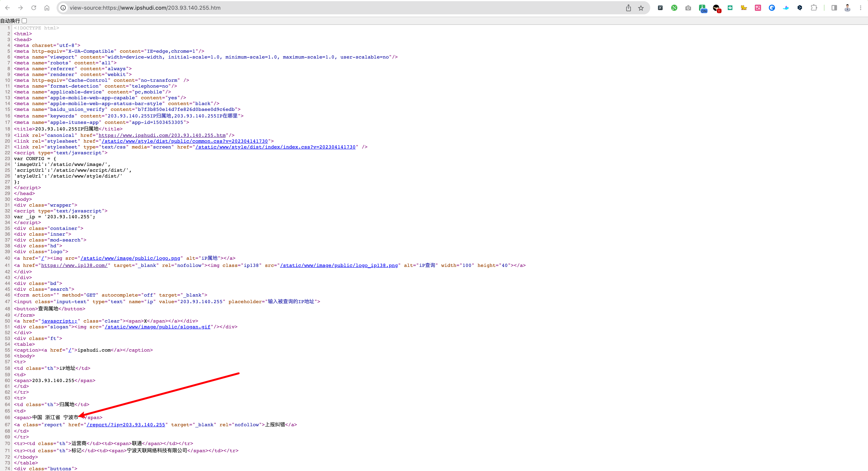
Task: Open the dark X extension
Action: (x=660, y=8)
